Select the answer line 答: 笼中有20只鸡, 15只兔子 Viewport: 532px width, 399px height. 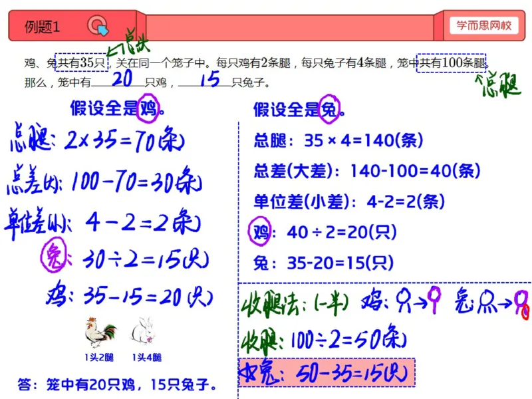click(117, 385)
